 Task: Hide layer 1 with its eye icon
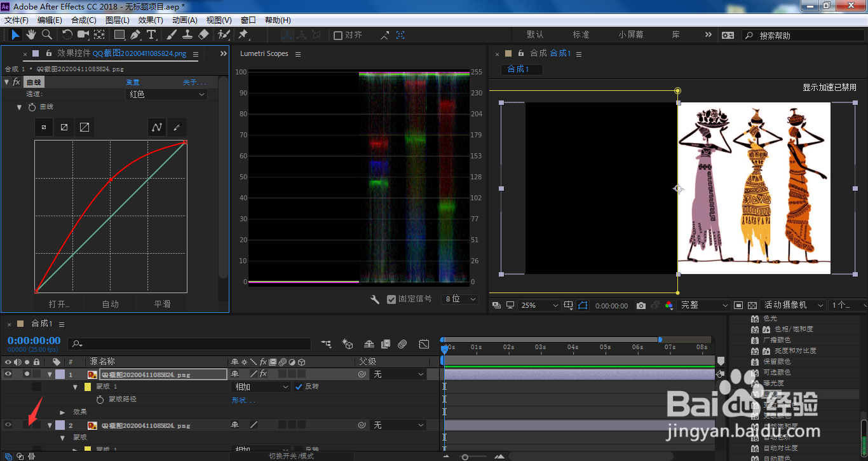[x=8, y=375]
